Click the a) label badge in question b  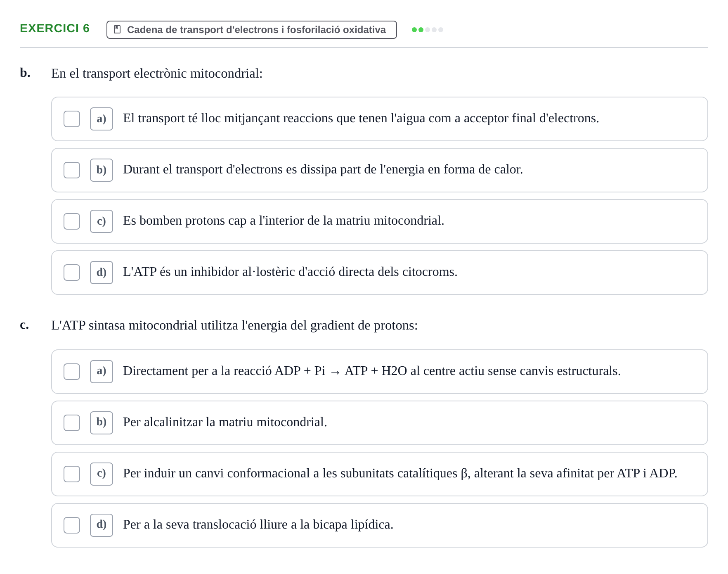pyautogui.click(x=102, y=119)
